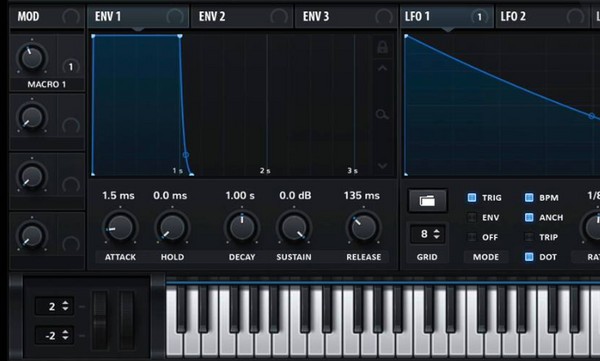Click the ENV 1 lock icon
The image size is (600, 361).
pos(382,47)
